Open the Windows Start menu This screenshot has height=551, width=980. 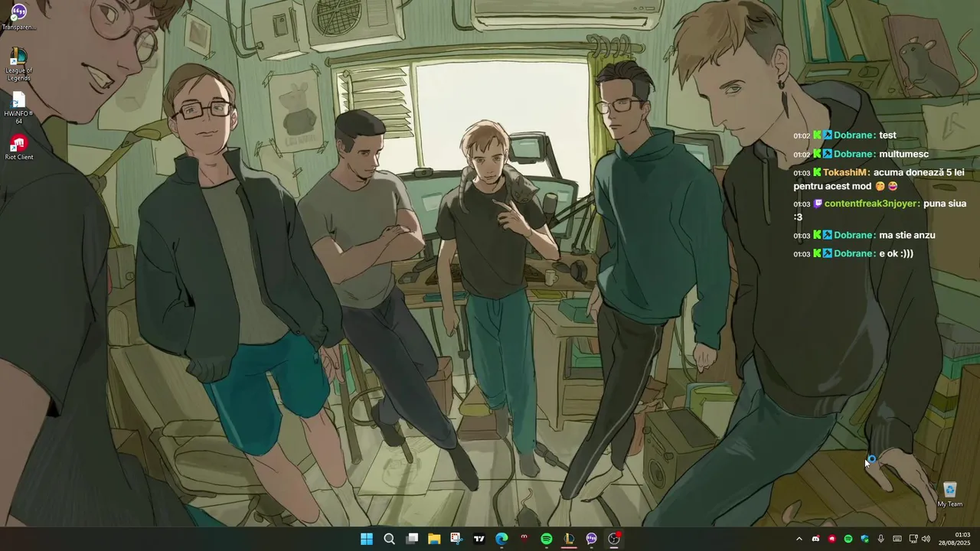click(x=367, y=539)
